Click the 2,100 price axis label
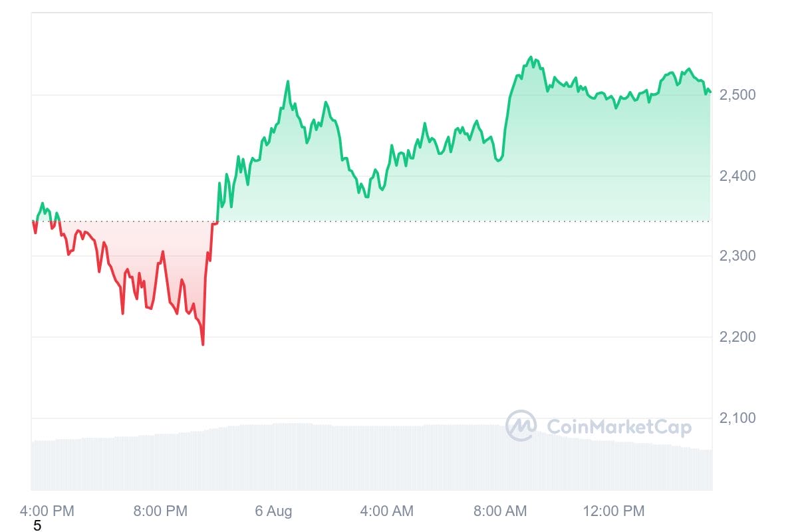Screen dimensions: 798x532 (x=737, y=418)
